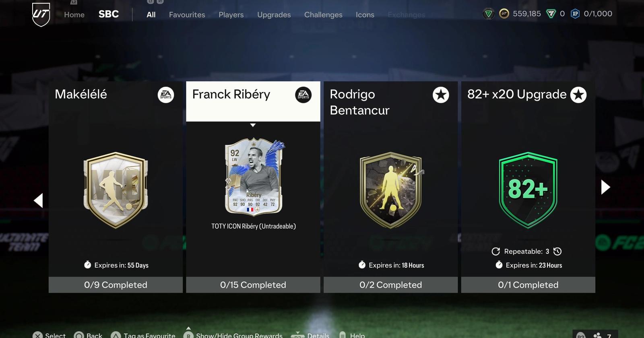Image resolution: width=644 pixels, height=338 pixels.
Task: Select Tag as Favourite prompt
Action: 143,335
